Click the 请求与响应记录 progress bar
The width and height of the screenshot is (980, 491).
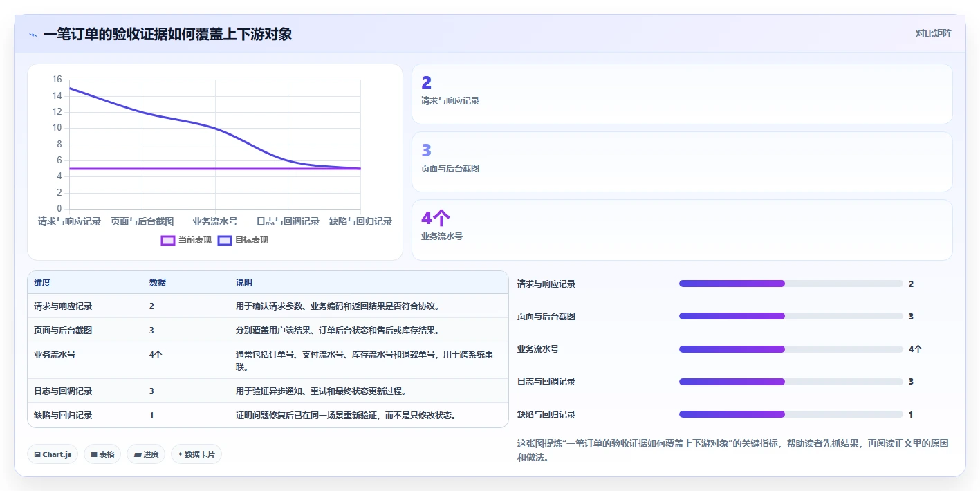pos(791,284)
